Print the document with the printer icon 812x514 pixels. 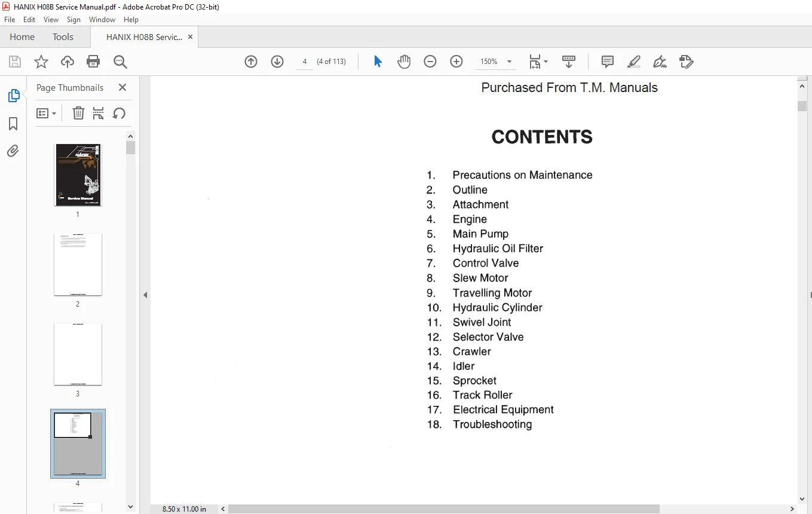pyautogui.click(x=93, y=62)
